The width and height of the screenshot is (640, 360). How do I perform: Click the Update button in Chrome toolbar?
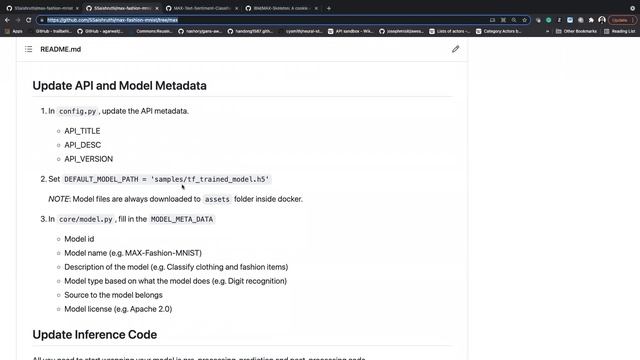622,20
